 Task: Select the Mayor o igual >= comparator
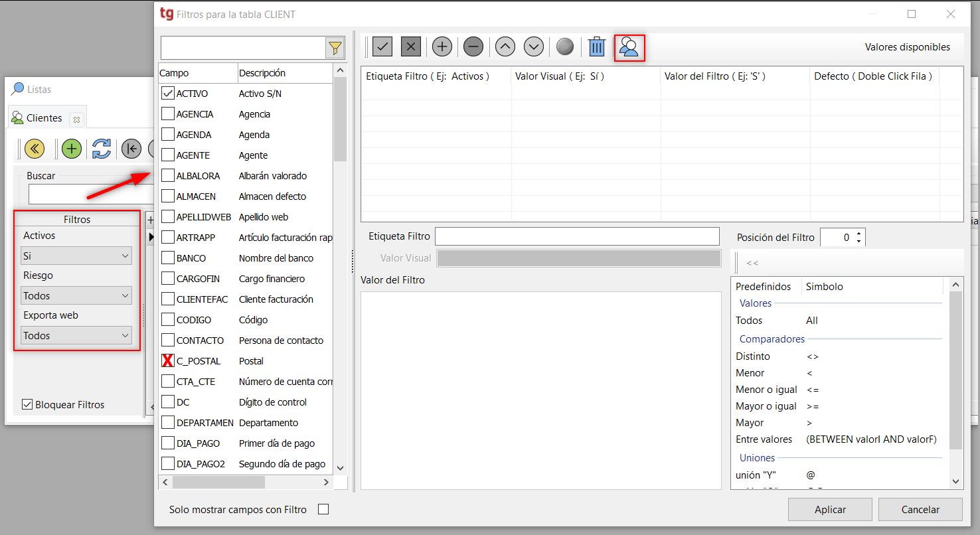(x=840, y=406)
